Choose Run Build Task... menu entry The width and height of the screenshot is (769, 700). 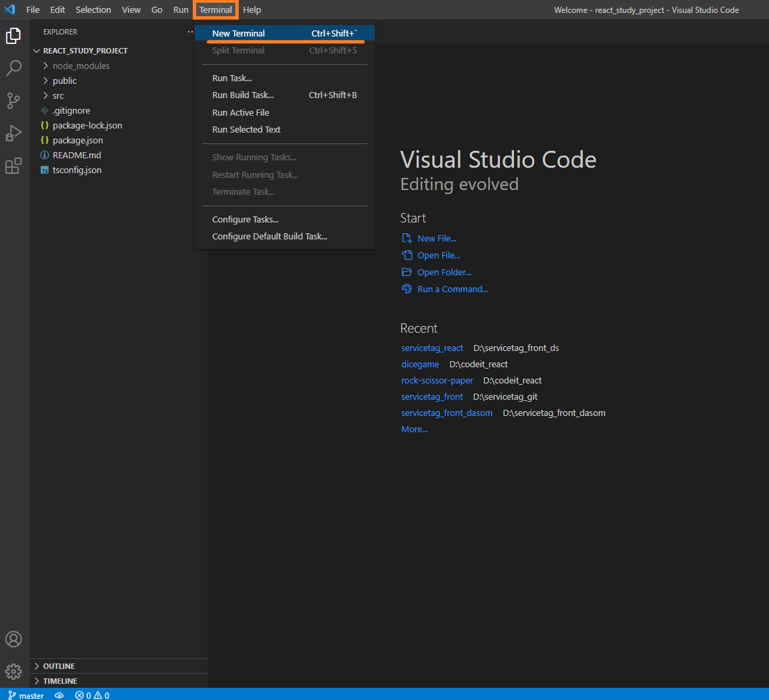tap(285, 95)
